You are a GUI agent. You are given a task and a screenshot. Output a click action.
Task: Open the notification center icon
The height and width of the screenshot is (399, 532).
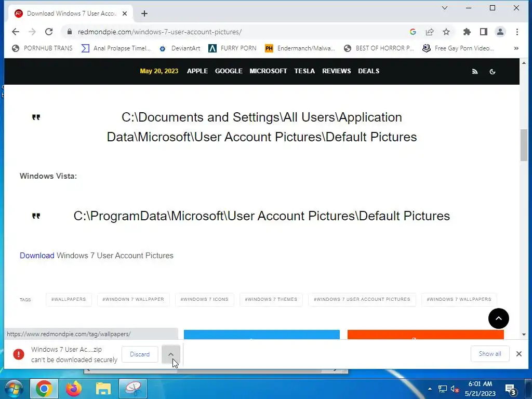coord(510,389)
